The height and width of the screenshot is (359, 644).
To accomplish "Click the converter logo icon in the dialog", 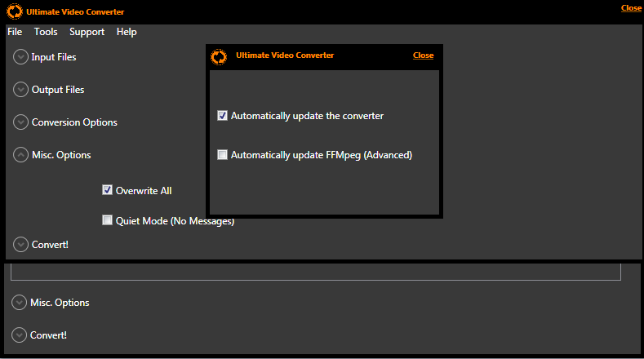I will pyautogui.click(x=218, y=56).
